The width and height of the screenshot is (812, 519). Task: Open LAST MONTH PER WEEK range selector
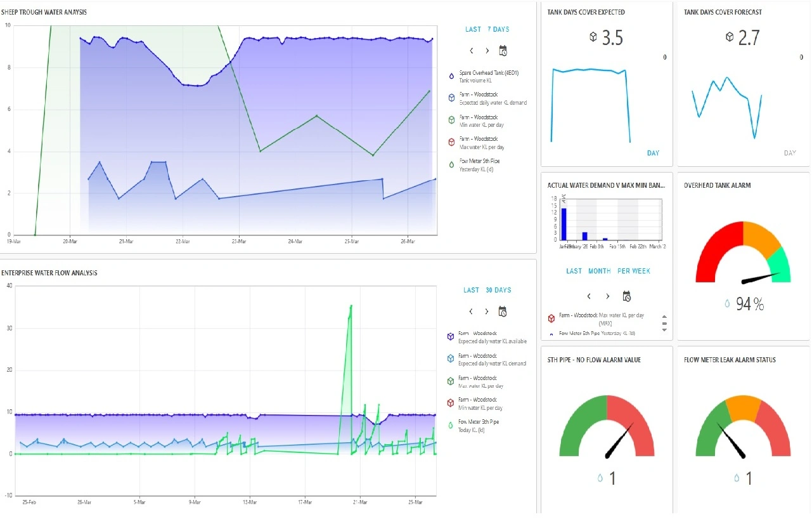coord(609,271)
